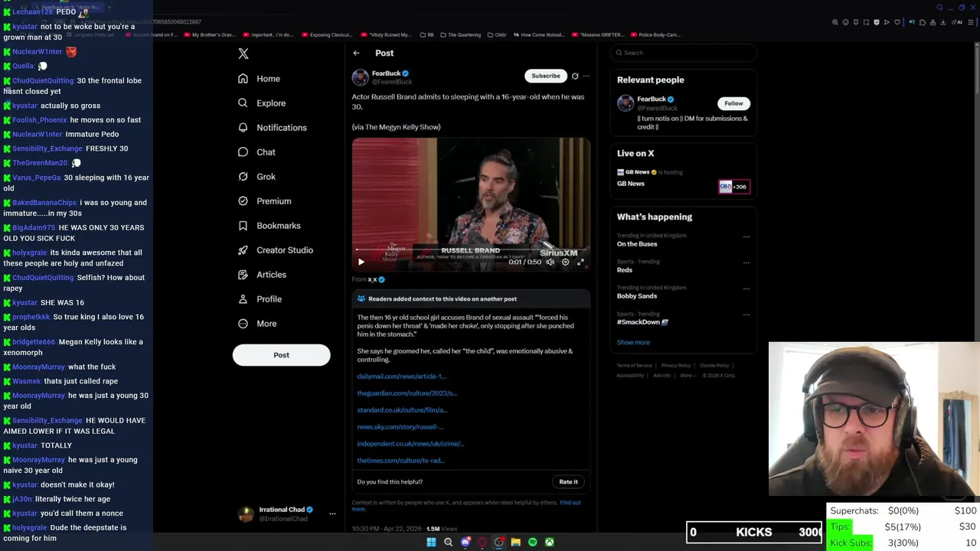Follow FearBuck in Relevant people
The image size is (980, 551).
tap(733, 103)
